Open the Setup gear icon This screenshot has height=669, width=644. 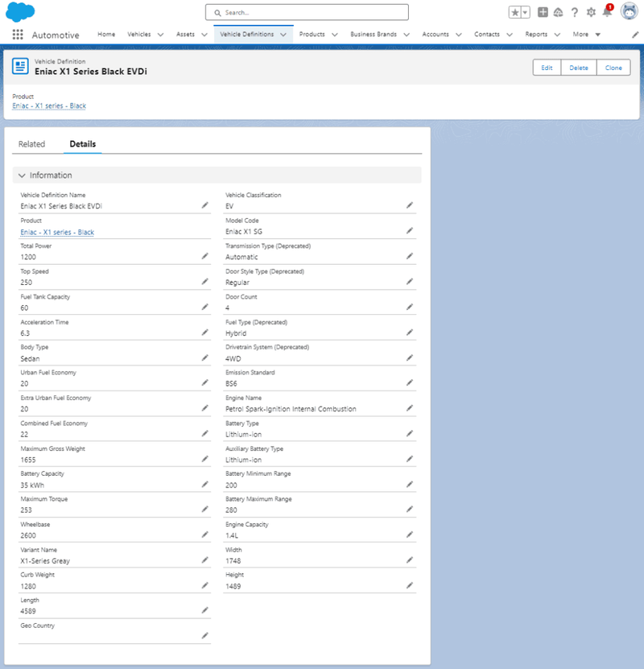click(x=591, y=12)
